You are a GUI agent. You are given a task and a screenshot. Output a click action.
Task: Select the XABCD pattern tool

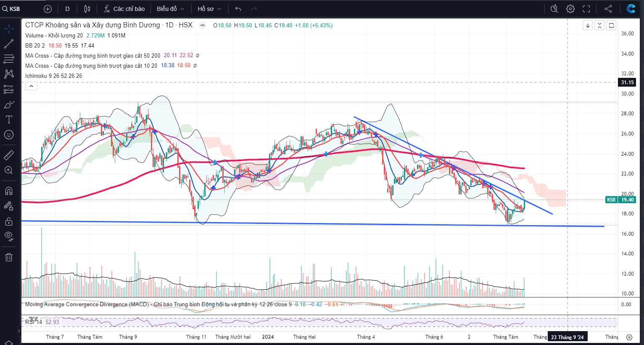tap(9, 74)
